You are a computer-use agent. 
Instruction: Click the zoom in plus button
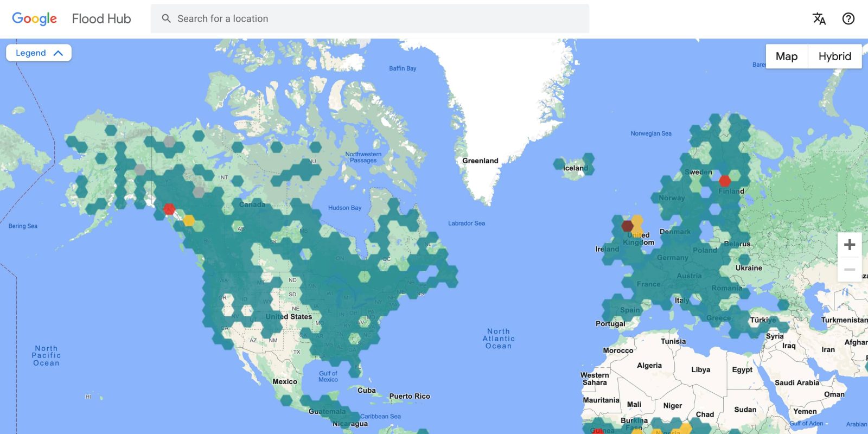(x=850, y=245)
